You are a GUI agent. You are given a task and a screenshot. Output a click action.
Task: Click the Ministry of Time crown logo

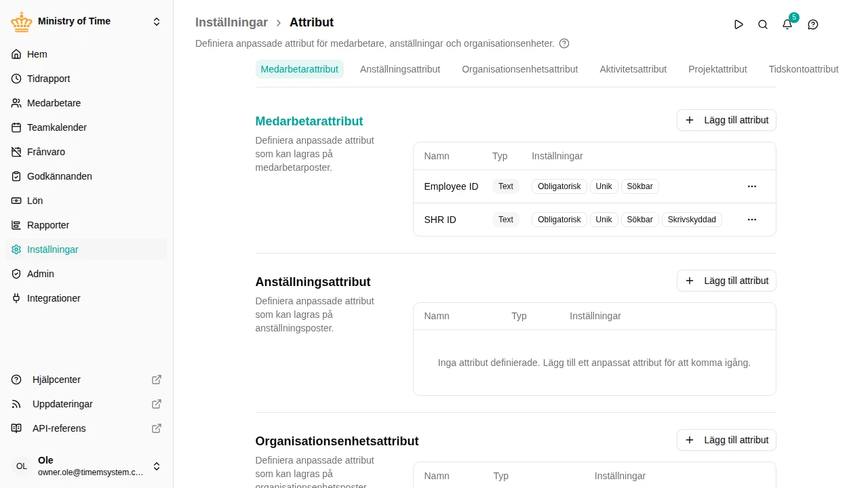point(22,22)
